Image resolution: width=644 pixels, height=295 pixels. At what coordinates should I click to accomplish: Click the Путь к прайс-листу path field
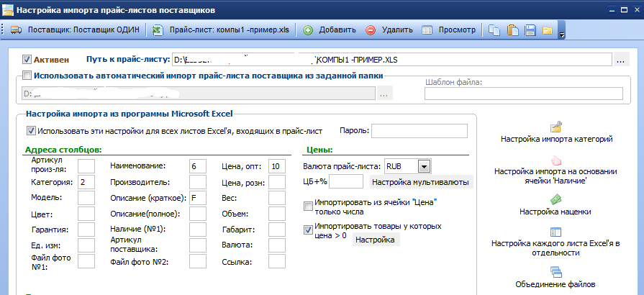coord(392,60)
